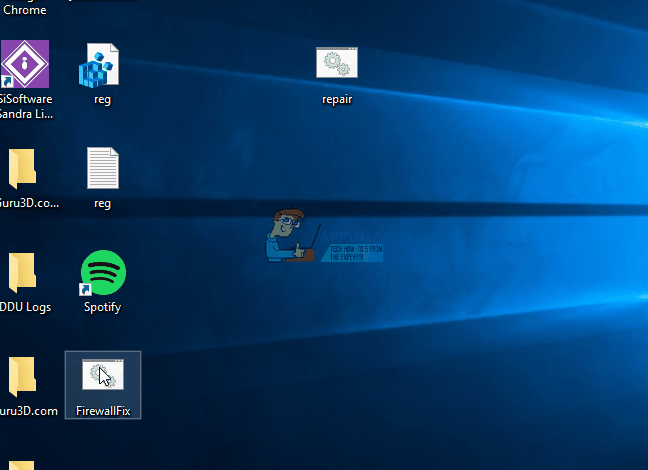Screen dimensions: 648x470
Task: Select the FirewallFix batch file gears icon
Action: 103,375
